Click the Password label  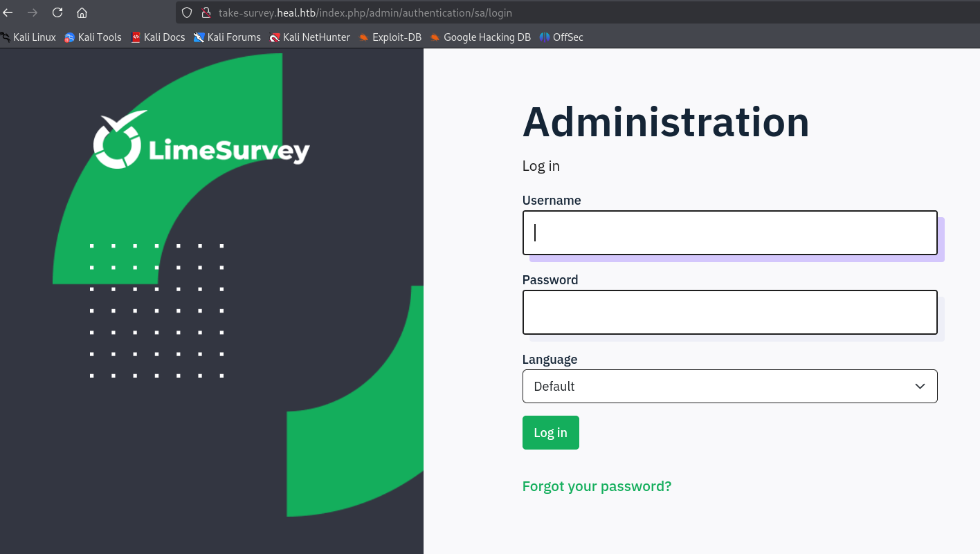[550, 280]
